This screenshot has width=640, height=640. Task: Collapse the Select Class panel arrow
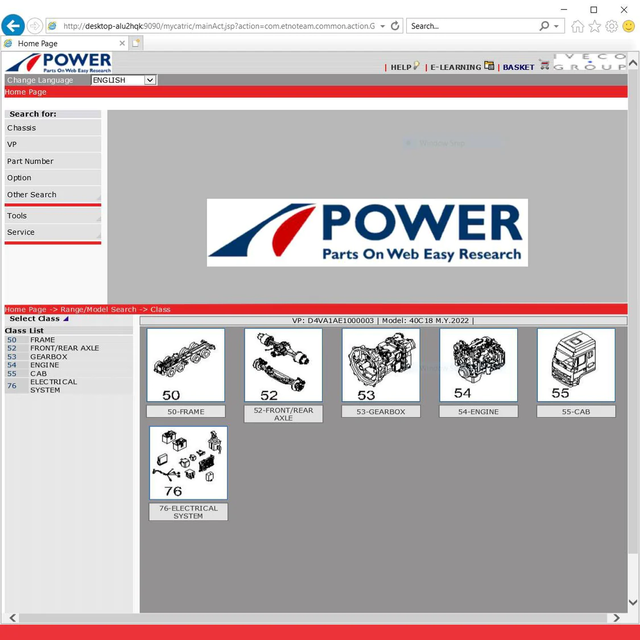(x=66, y=319)
